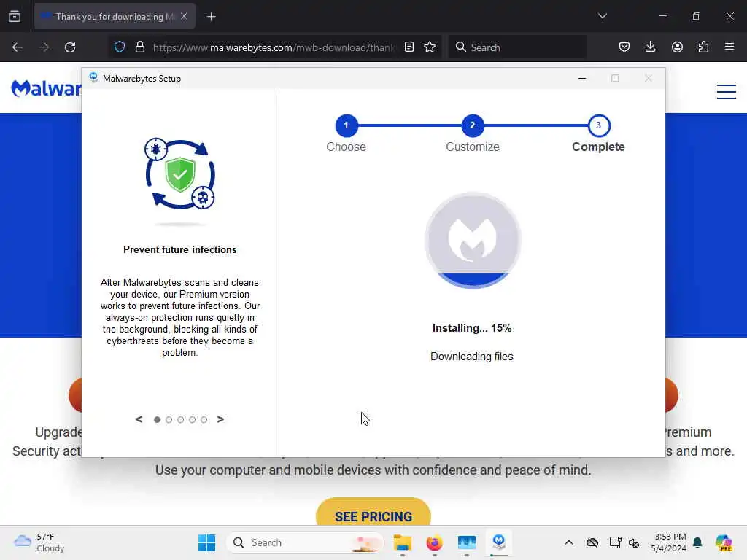
Task: Open the Firefox account icon
Action: (677, 47)
